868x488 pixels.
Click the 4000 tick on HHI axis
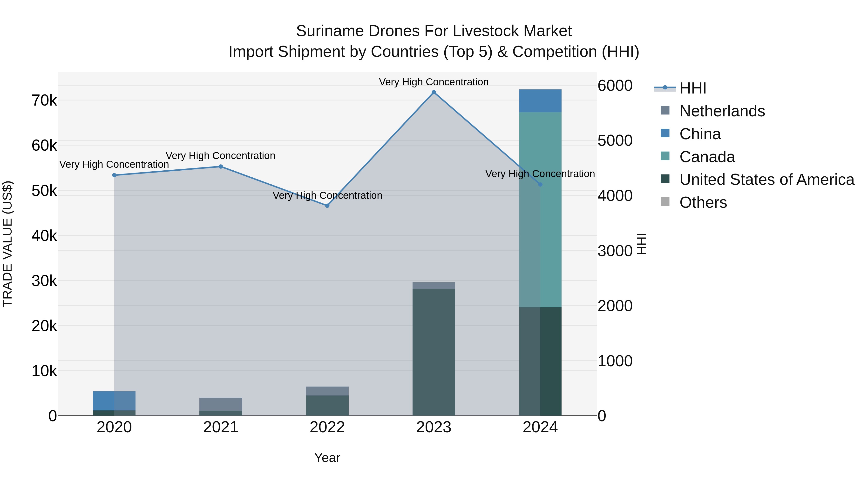tap(615, 196)
